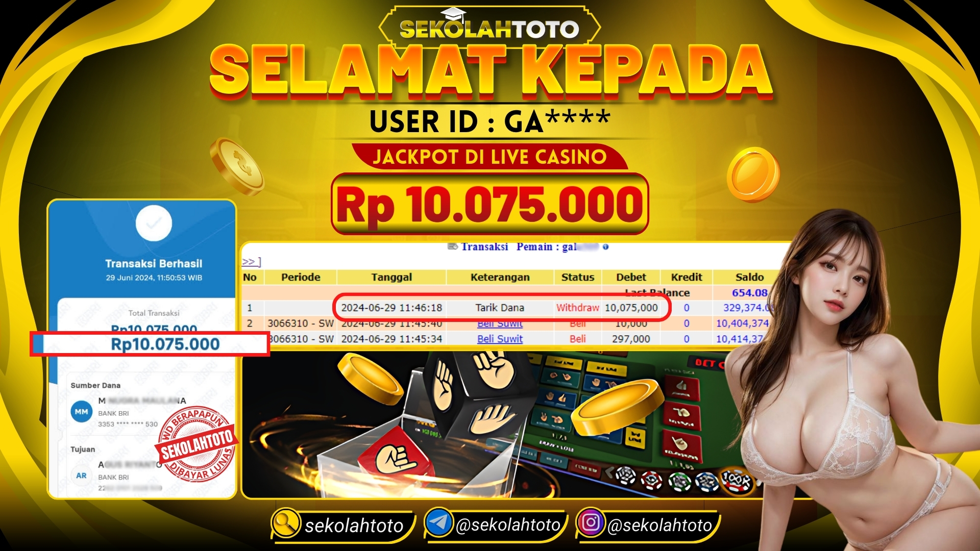Click the >> ] navigation link
The image size is (980, 551).
tap(251, 262)
